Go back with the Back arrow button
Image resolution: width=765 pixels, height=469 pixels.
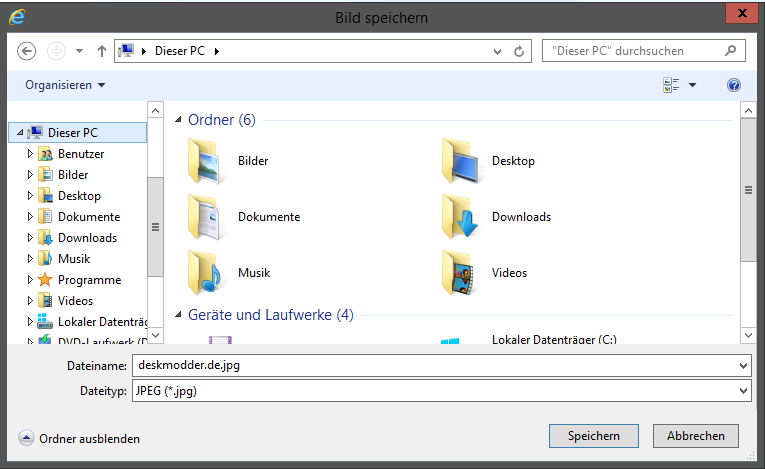coord(26,51)
